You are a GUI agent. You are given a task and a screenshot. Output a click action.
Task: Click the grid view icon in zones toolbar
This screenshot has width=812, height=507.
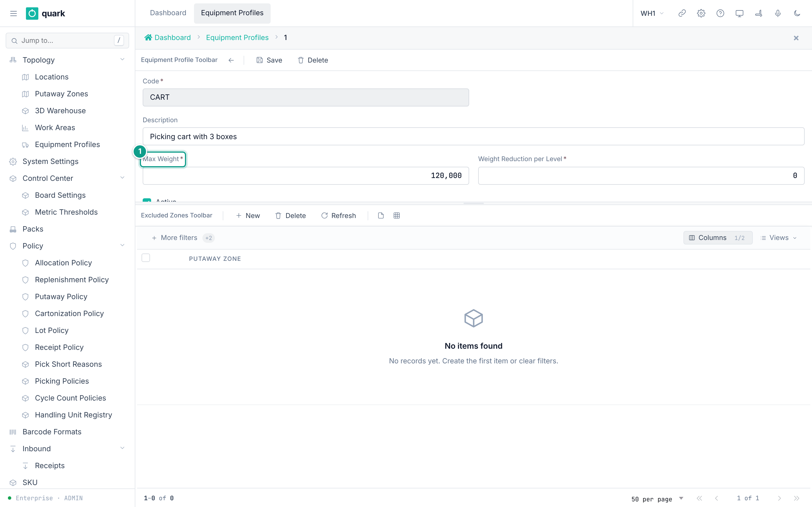point(397,215)
